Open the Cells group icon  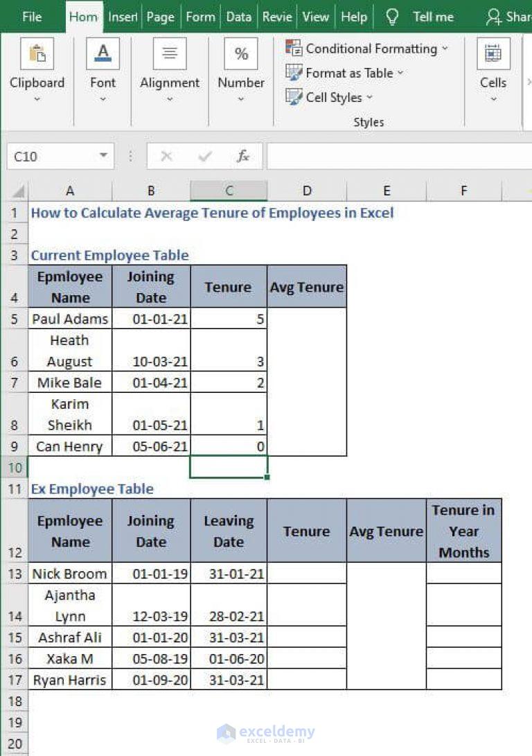[x=493, y=53]
